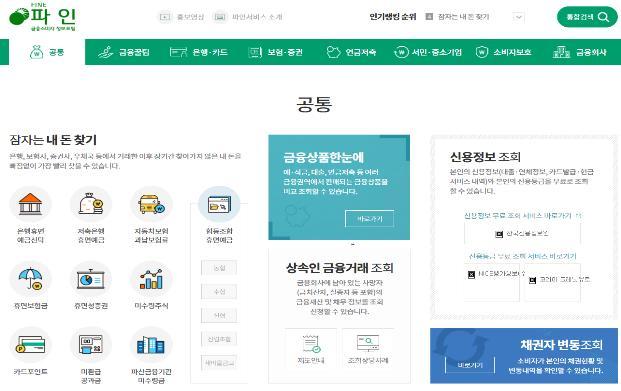Click the 휴면보험금 umbrella icon
The image size is (621, 391).
pyautogui.click(x=30, y=278)
